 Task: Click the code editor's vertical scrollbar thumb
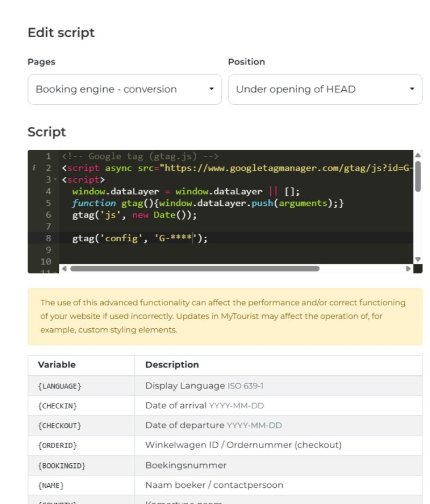tap(418, 175)
